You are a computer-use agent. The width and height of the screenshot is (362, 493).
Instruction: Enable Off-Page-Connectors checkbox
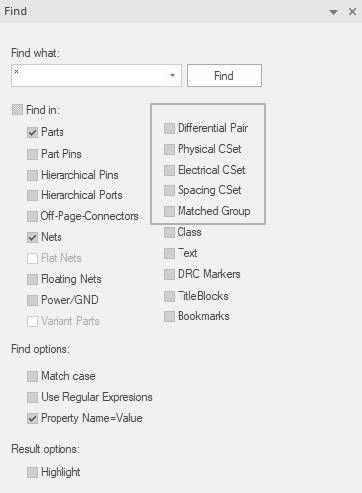click(32, 216)
